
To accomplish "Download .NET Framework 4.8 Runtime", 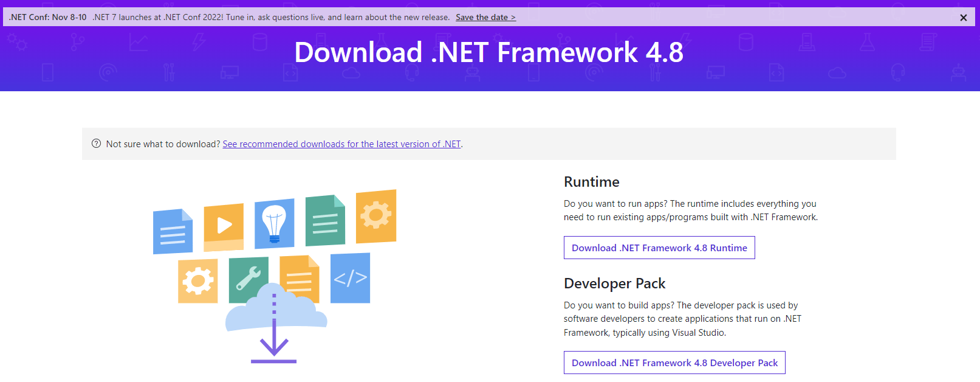I will pos(659,248).
